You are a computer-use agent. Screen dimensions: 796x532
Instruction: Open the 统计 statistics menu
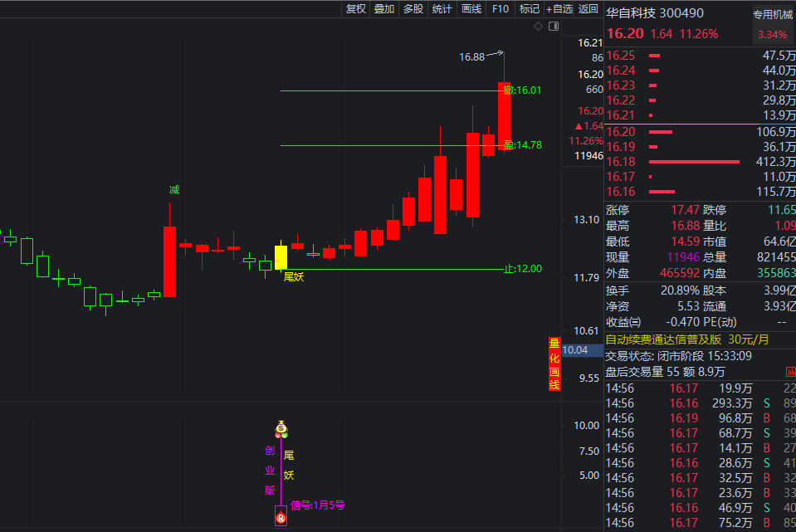click(x=442, y=9)
